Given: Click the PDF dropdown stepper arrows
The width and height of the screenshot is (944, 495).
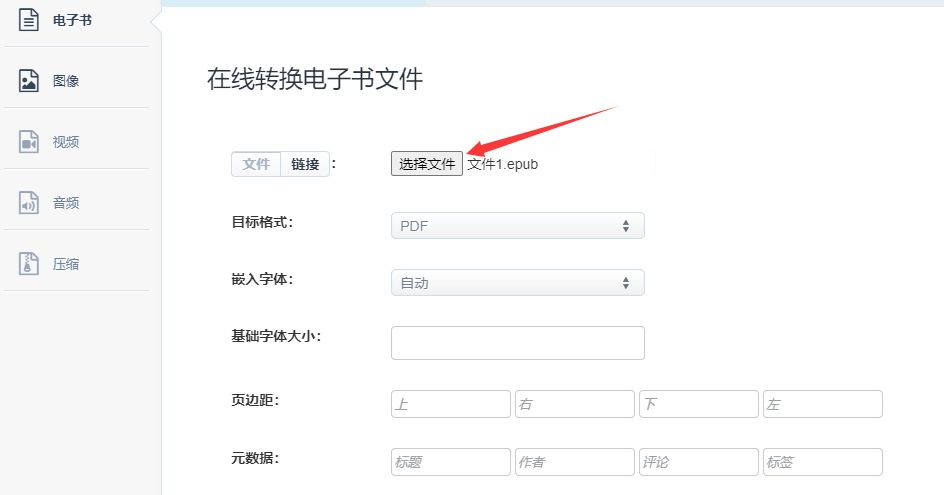Looking at the screenshot, I should pos(626,226).
